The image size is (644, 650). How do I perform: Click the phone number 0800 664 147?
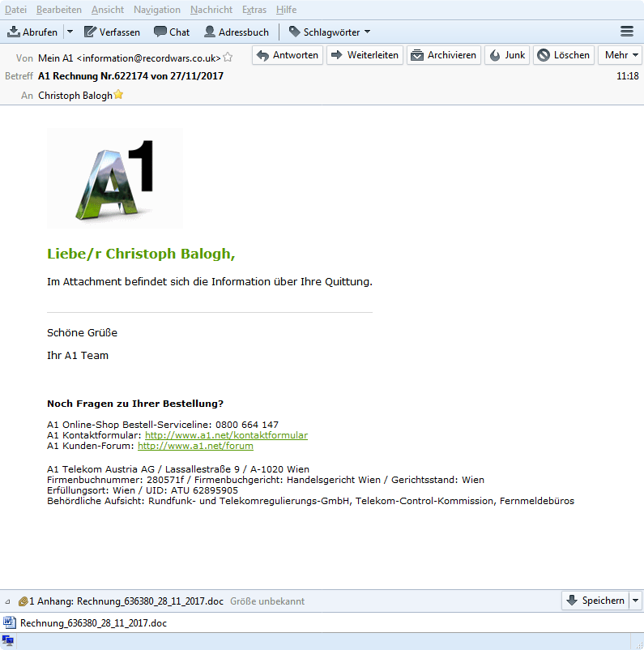coord(247,425)
